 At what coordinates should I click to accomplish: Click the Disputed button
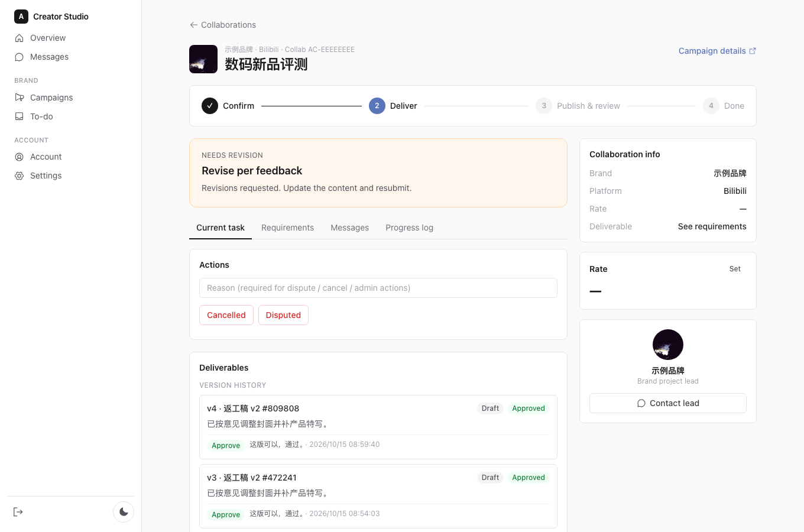click(283, 315)
